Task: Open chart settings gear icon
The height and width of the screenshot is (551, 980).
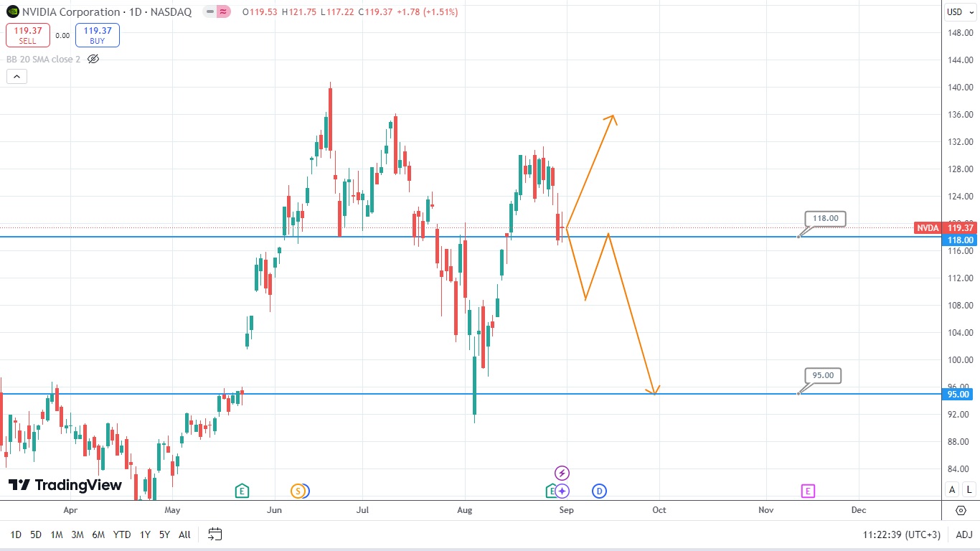Action: pyautogui.click(x=961, y=510)
